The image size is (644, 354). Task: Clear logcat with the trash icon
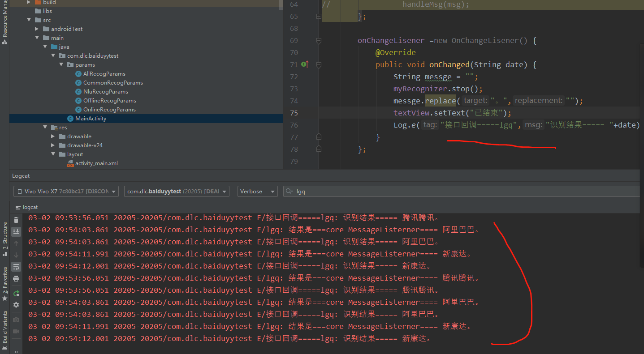[16, 220]
